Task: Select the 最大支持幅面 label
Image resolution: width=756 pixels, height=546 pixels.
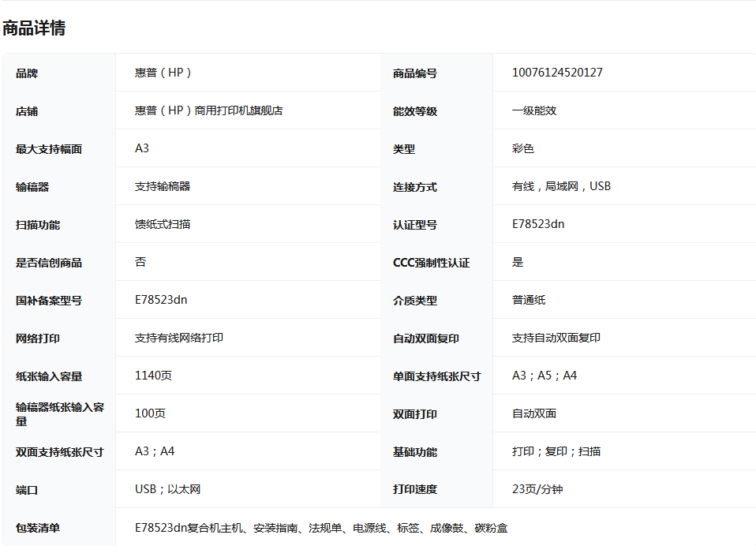Action: tap(49, 149)
